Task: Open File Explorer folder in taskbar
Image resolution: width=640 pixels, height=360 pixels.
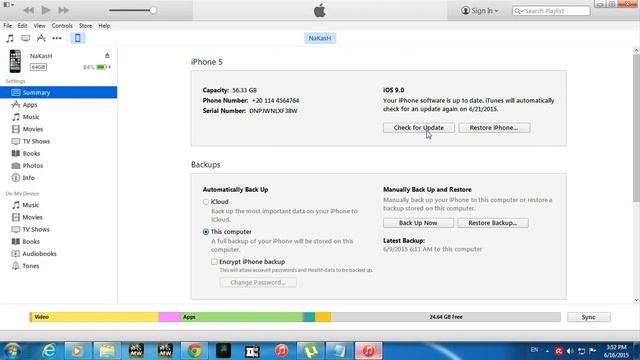Action: click(x=107, y=351)
